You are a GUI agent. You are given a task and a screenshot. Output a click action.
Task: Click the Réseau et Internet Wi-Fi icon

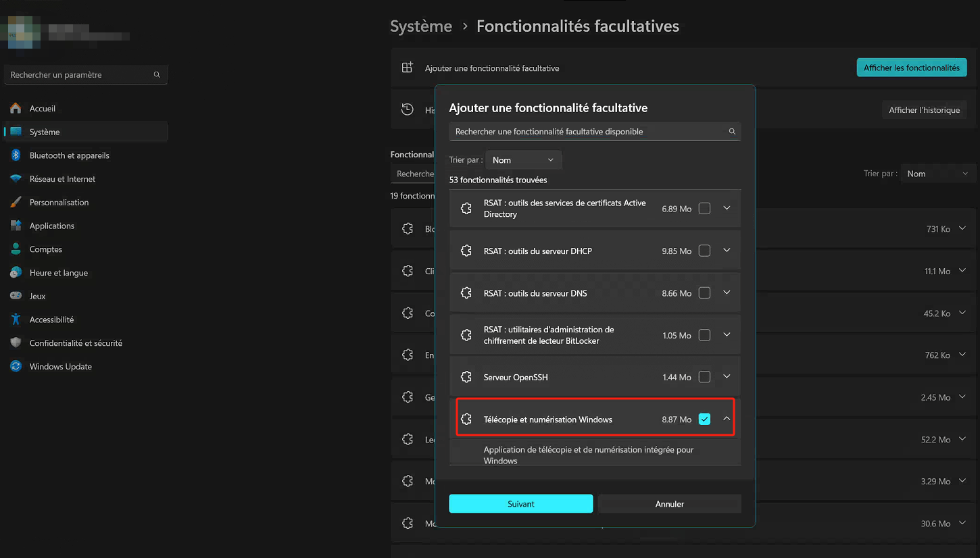pos(16,179)
